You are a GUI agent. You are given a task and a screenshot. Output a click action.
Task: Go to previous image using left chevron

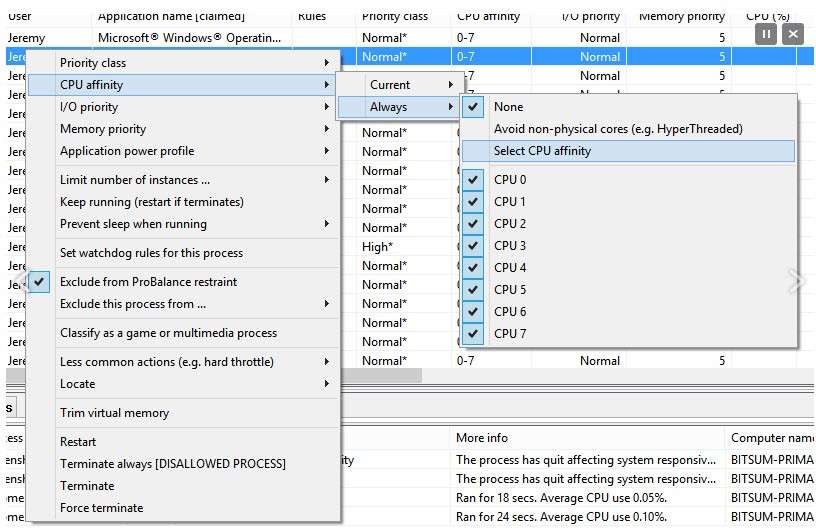(x=21, y=282)
